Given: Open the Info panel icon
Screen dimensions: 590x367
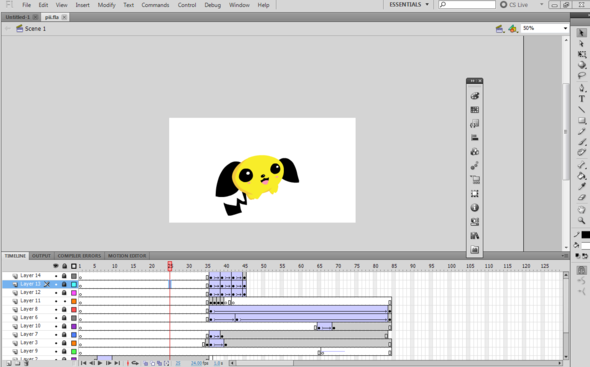Looking at the screenshot, I should coord(474,207).
